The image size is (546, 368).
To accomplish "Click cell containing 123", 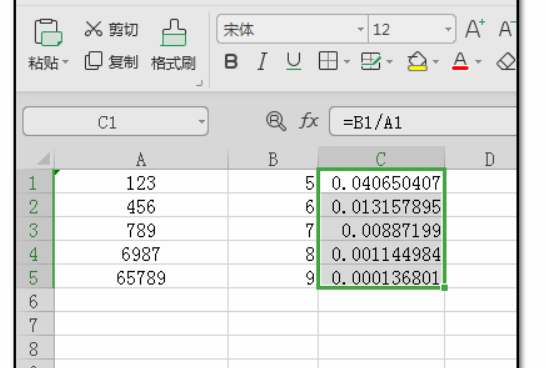I will (141, 182).
